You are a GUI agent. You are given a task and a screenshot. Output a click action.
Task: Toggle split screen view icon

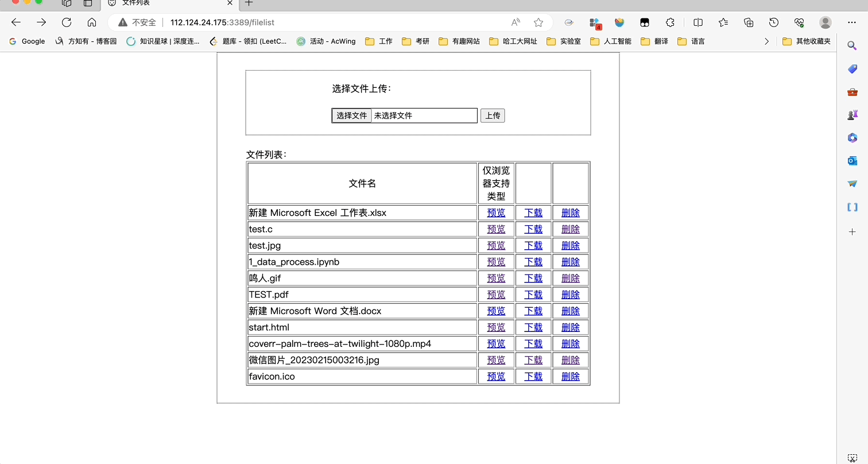[x=698, y=22]
